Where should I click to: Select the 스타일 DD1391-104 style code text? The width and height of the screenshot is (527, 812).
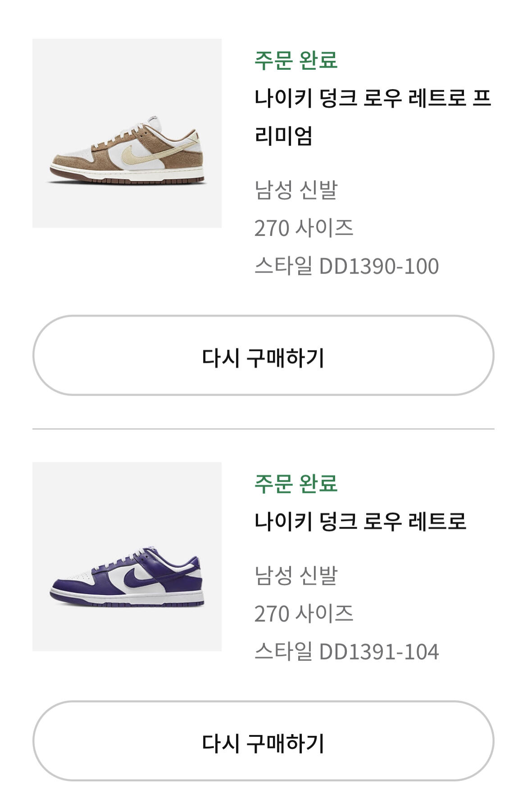coord(346,651)
